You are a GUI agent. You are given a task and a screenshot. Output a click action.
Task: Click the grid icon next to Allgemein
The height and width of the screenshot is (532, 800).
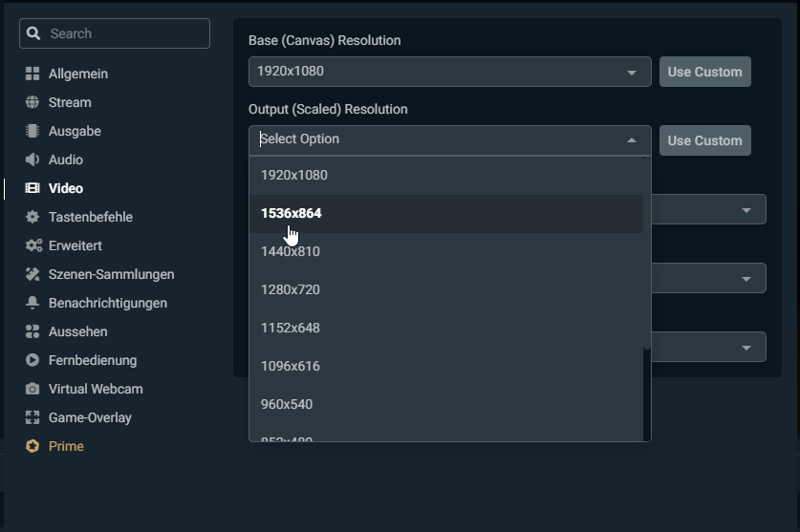coord(32,74)
